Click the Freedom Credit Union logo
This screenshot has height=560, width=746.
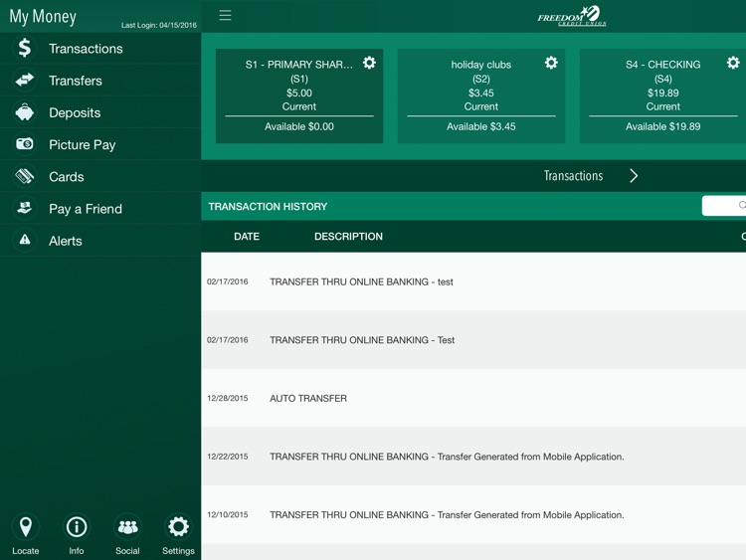tap(572, 16)
